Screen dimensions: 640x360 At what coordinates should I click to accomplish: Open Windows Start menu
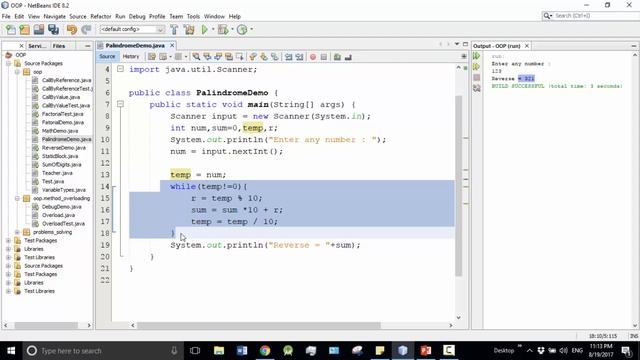pos(11,351)
